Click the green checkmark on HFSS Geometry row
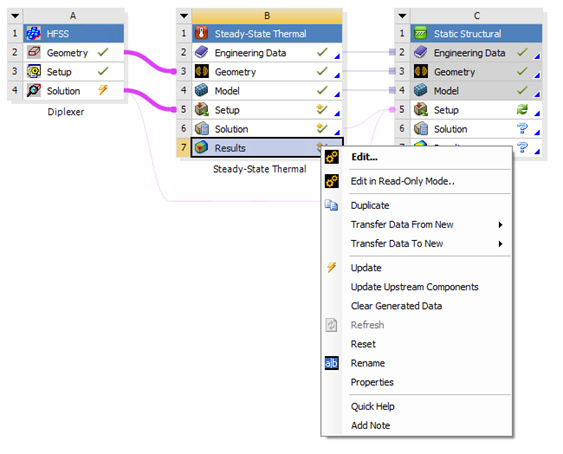This screenshot has width=563, height=454. (103, 52)
